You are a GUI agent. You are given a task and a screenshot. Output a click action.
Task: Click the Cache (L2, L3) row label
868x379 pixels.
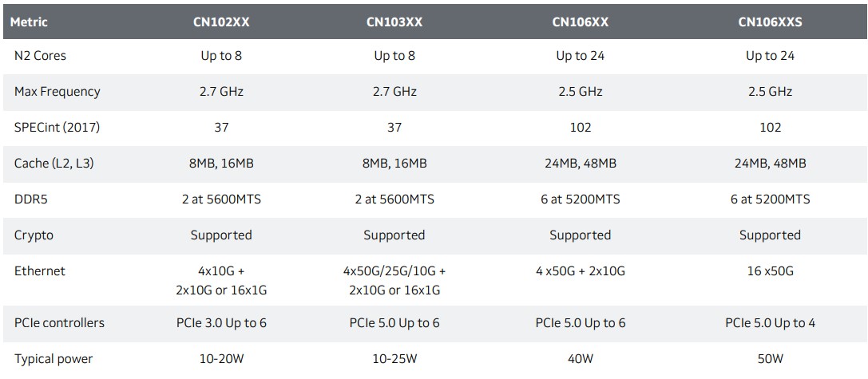[x=58, y=164]
